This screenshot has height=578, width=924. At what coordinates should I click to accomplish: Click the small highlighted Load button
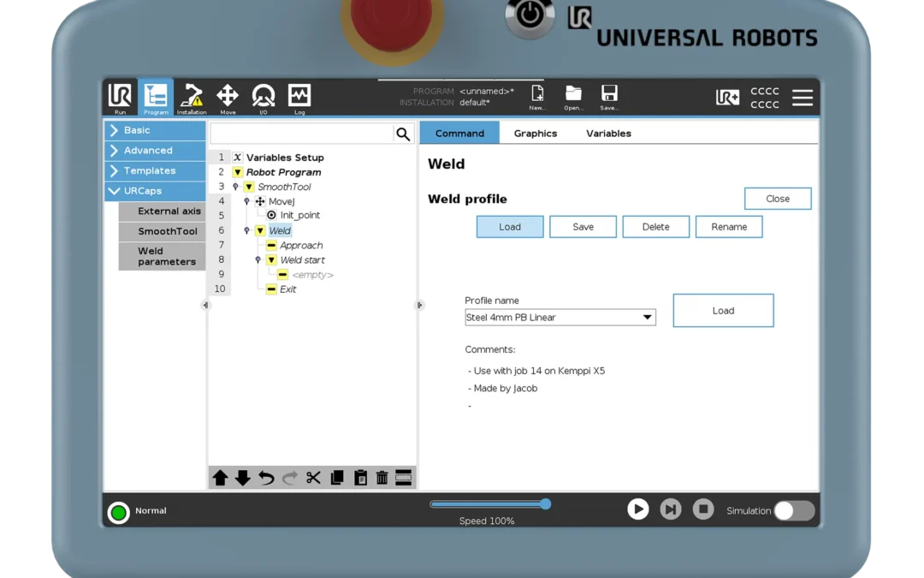tap(510, 227)
